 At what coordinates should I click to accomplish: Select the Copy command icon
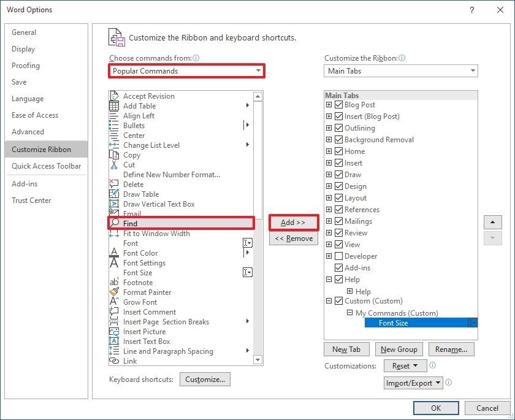[114, 155]
